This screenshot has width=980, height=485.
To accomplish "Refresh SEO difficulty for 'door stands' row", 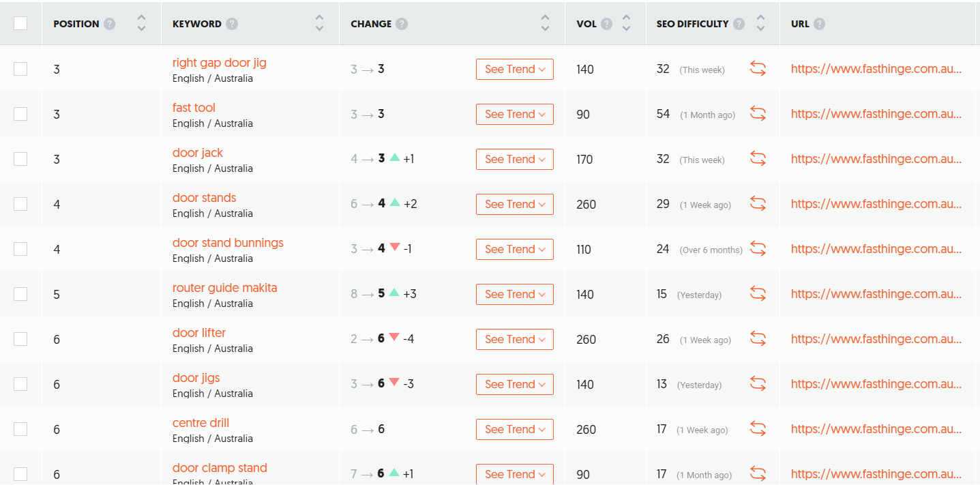I will (758, 204).
